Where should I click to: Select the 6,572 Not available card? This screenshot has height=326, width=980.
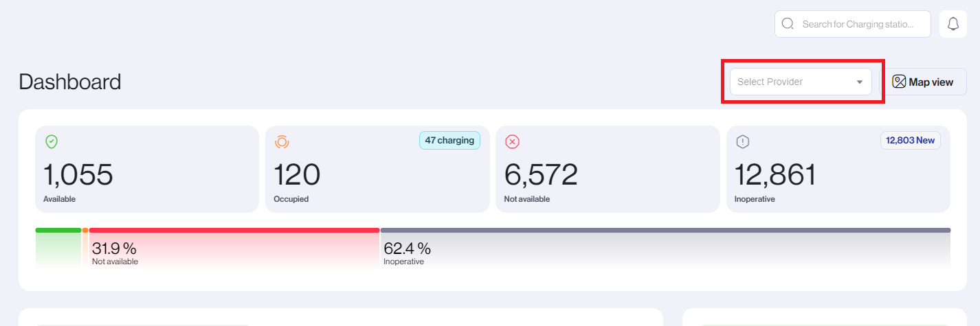click(608, 169)
